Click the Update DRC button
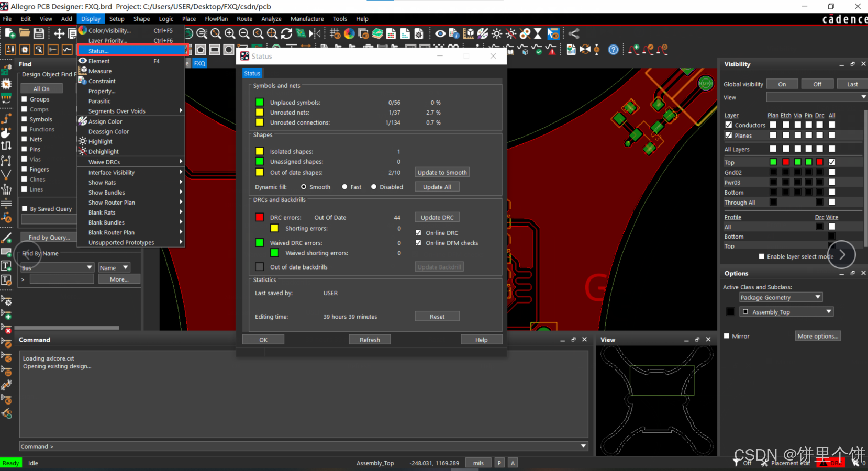 pos(437,217)
